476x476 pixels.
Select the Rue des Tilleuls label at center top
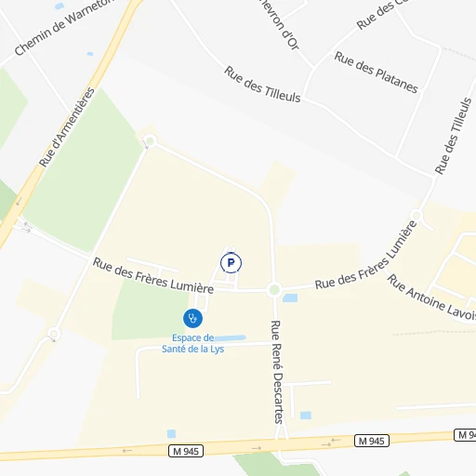pos(262,85)
